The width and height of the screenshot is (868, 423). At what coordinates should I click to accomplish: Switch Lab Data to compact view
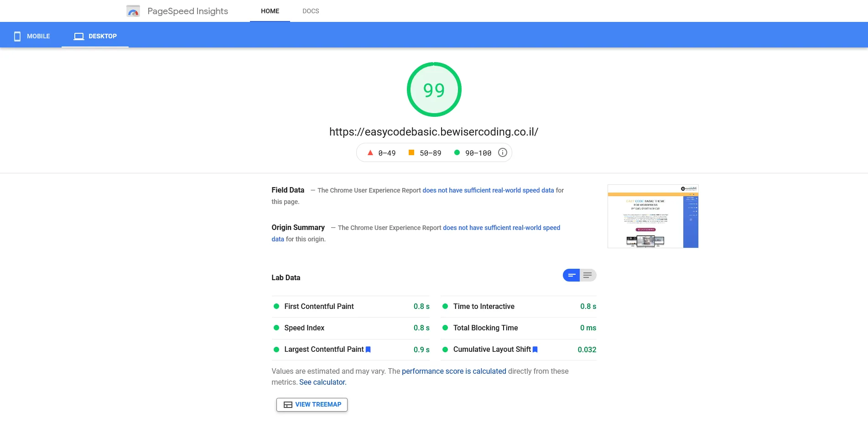click(571, 275)
